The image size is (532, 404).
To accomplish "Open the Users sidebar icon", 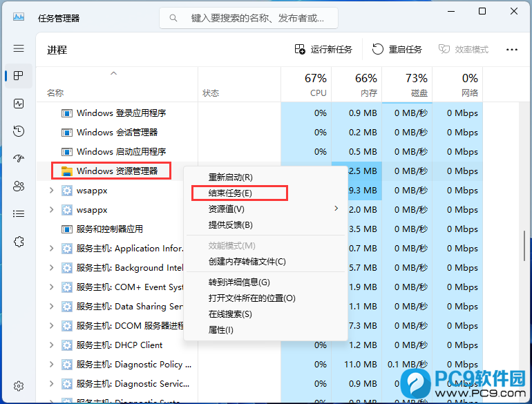I will click(19, 186).
